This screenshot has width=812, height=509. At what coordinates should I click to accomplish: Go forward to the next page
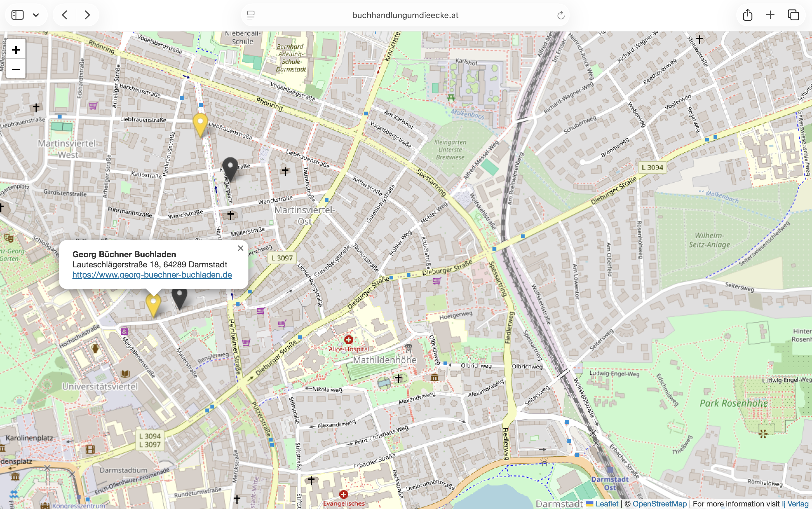tap(87, 15)
